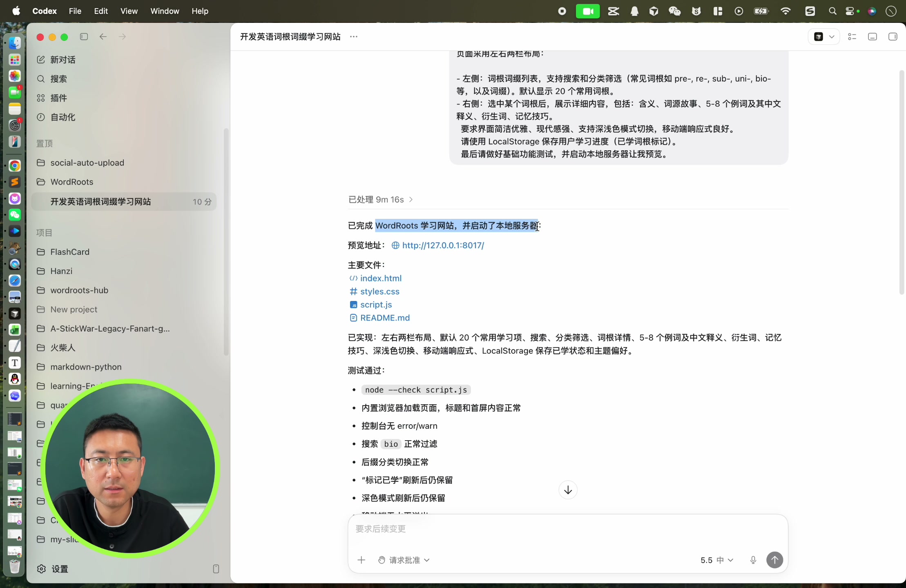Click the phone icon beside settings
This screenshot has height=588, width=906.
(x=216, y=569)
